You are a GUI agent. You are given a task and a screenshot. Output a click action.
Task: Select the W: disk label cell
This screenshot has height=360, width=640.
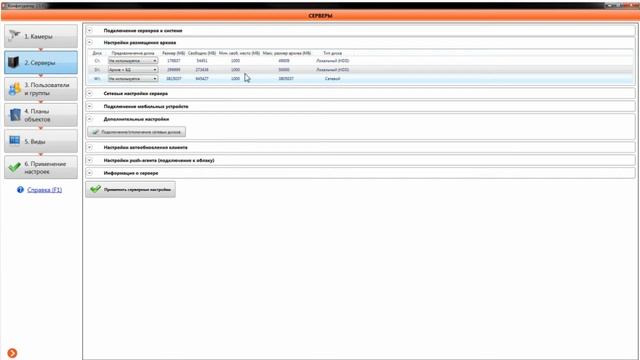97,79
